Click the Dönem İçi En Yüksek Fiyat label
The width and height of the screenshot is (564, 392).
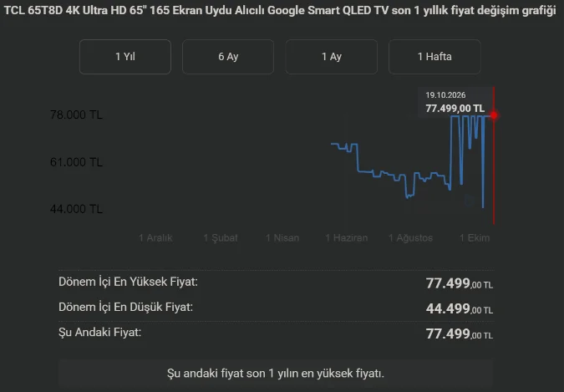pos(128,282)
